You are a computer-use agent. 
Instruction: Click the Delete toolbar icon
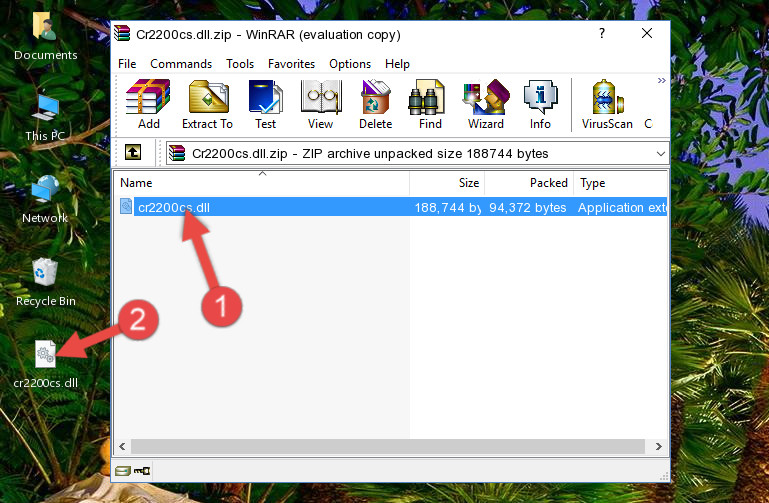coord(376,104)
